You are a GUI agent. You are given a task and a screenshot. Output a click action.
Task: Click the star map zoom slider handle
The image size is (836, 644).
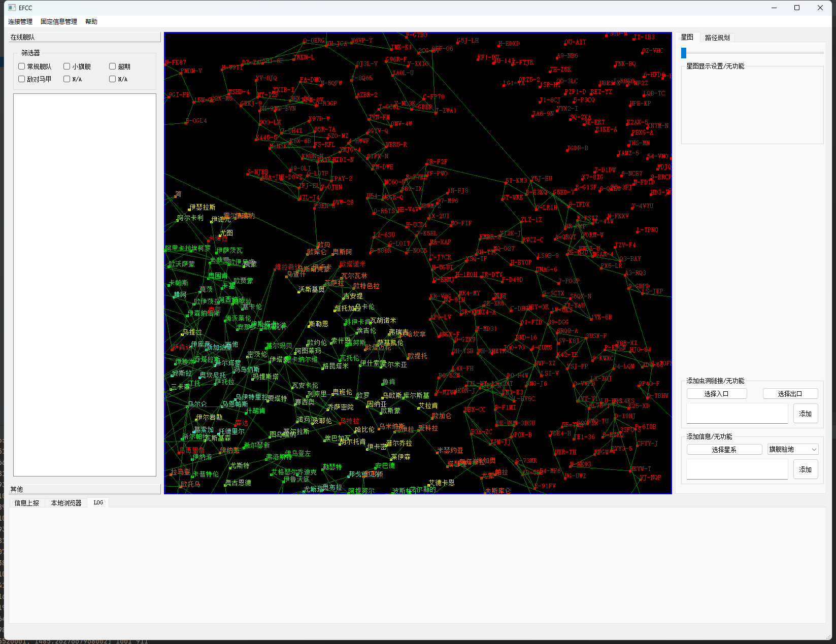pyautogui.click(x=684, y=53)
